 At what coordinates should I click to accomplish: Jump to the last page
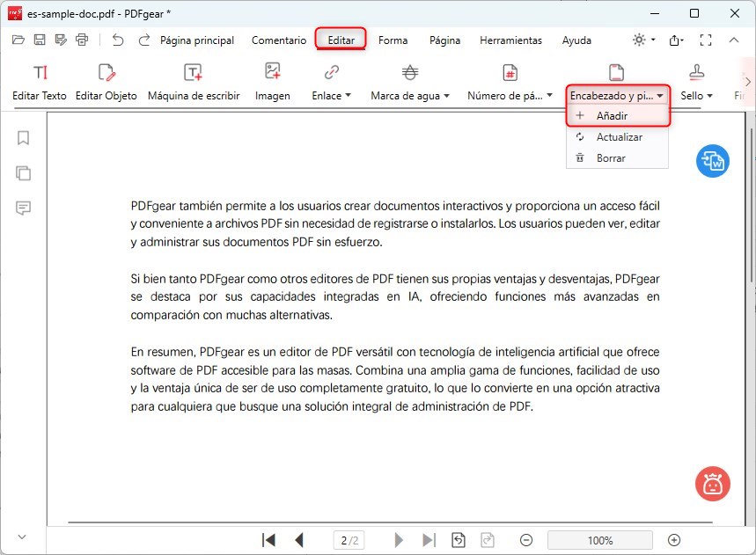429,540
